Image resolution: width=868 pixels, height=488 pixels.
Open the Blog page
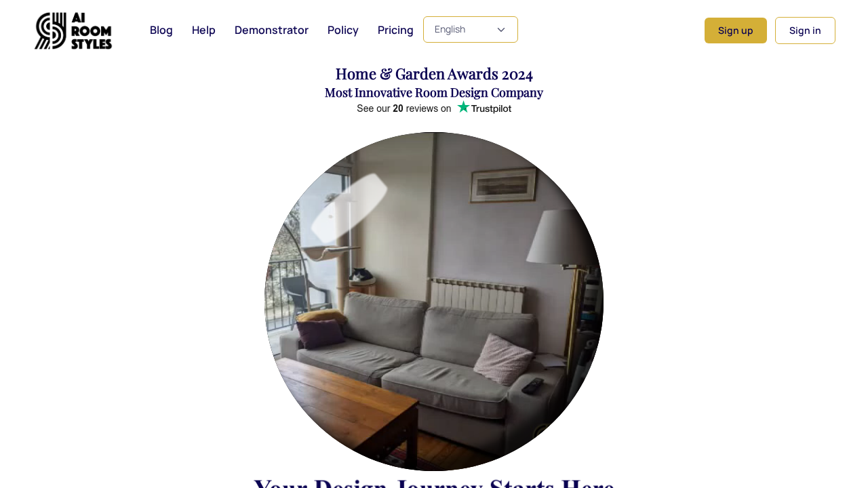(x=161, y=30)
